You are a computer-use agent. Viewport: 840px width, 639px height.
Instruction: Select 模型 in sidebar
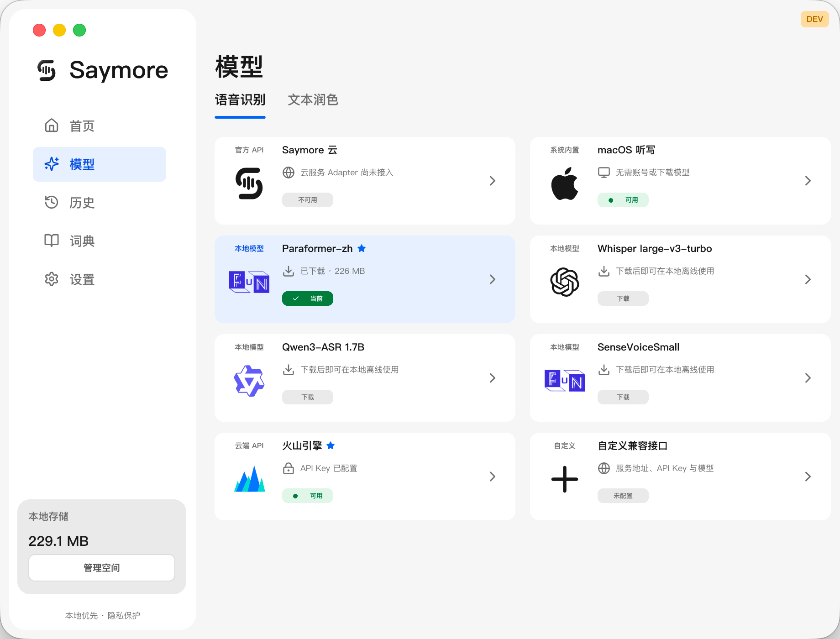point(100,164)
